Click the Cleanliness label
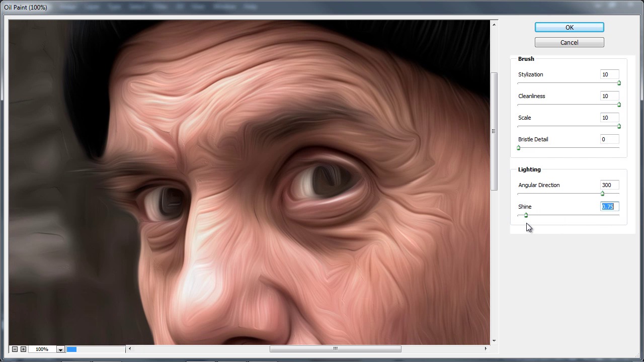The width and height of the screenshot is (644, 362). coord(531,96)
